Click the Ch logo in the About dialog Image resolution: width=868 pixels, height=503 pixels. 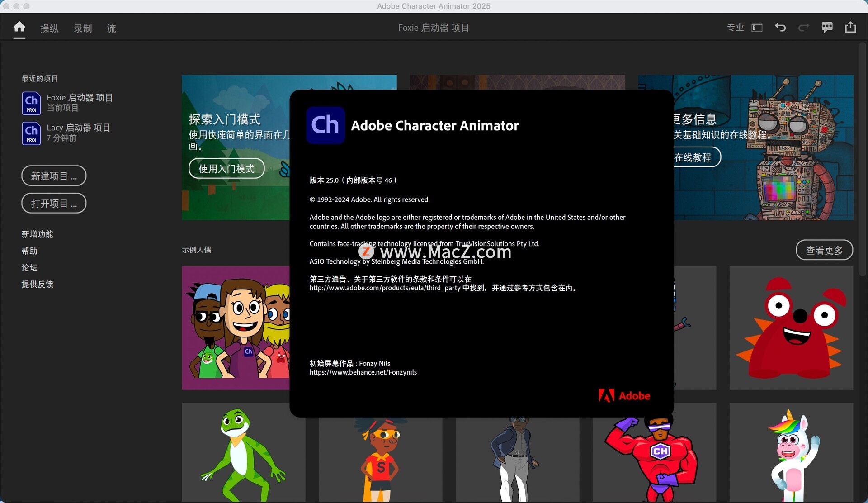point(325,125)
